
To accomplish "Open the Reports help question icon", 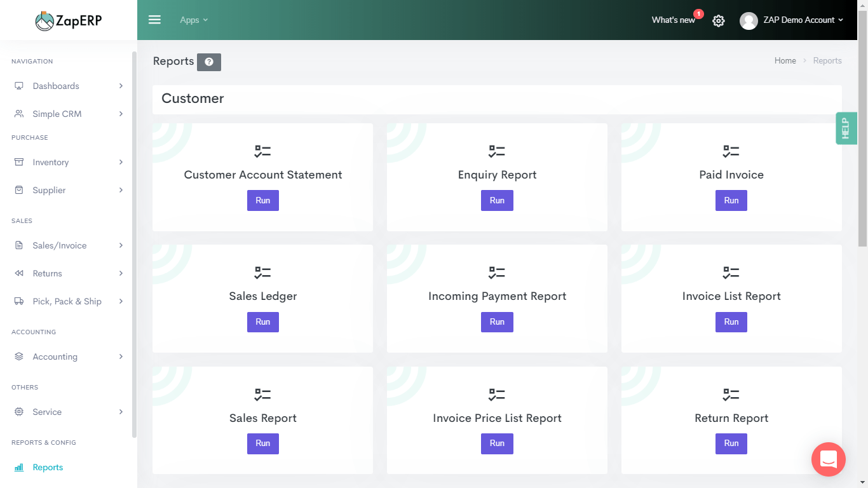I will point(209,62).
